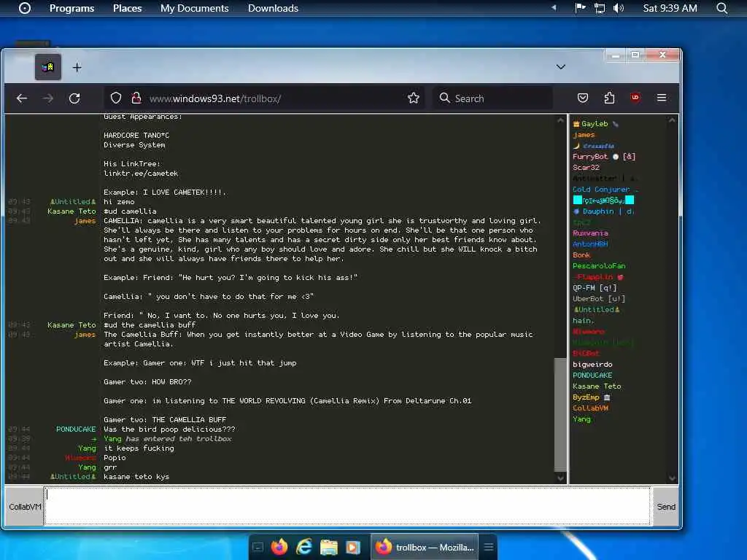This screenshot has height=560, width=747.
Task: Click the Sat 9:39 AM clock
Action: pos(670,8)
